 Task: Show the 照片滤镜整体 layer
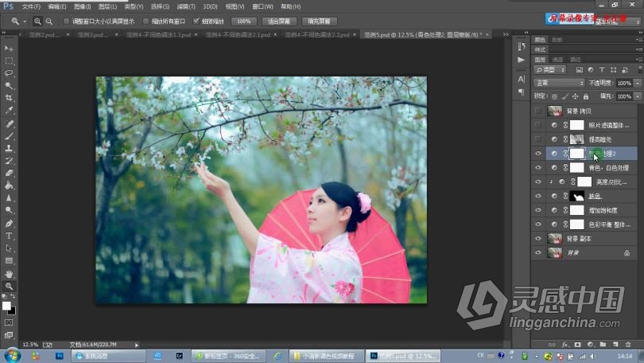pos(538,125)
